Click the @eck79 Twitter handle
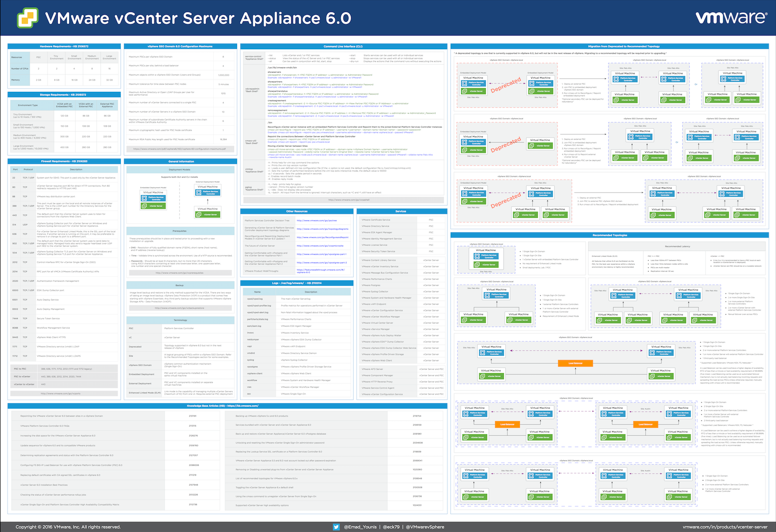 (x=391, y=527)
